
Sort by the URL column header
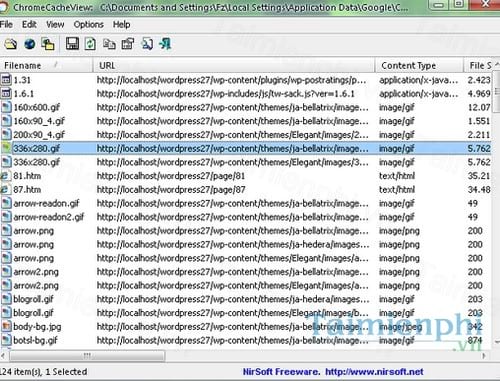[x=234, y=66]
